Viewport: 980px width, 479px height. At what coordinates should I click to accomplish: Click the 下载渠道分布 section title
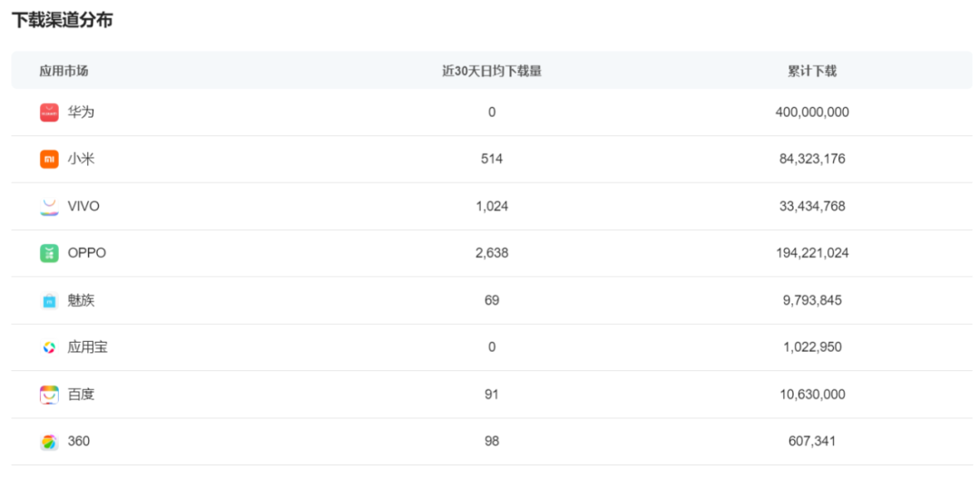(x=62, y=20)
